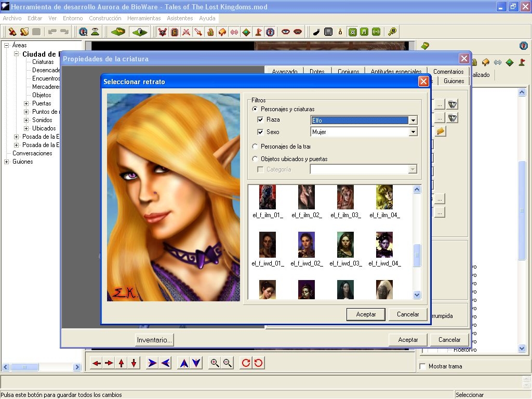
Task: Open the Raza dropdown showing Elfo
Action: 413,121
